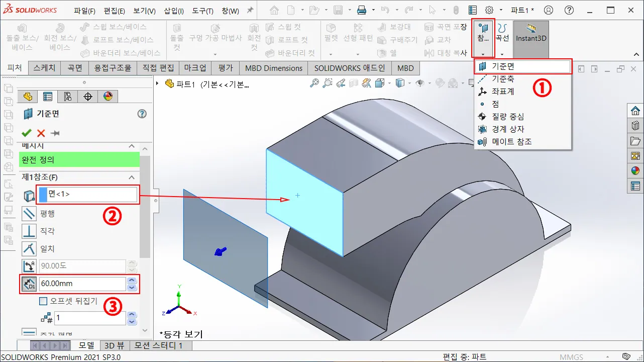
Task: Select the 일치 (coincident) constraint icon
Action: pos(30,249)
